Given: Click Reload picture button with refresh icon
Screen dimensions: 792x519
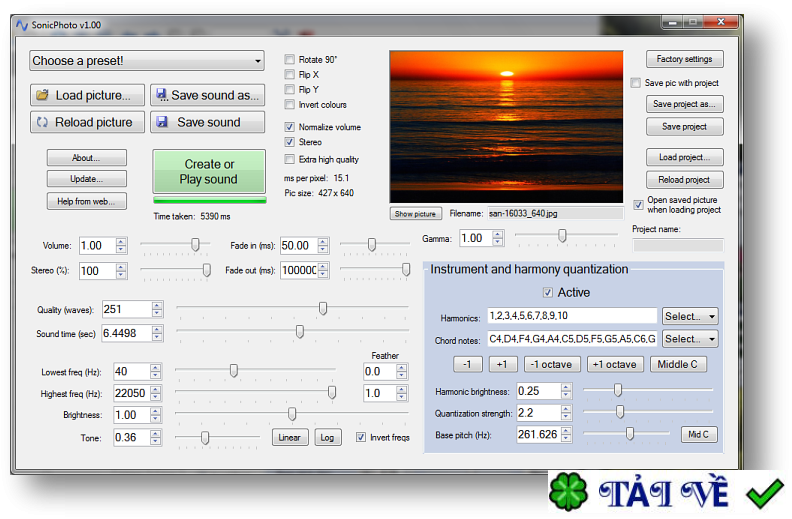Looking at the screenshot, I should pyautogui.click(x=87, y=122).
